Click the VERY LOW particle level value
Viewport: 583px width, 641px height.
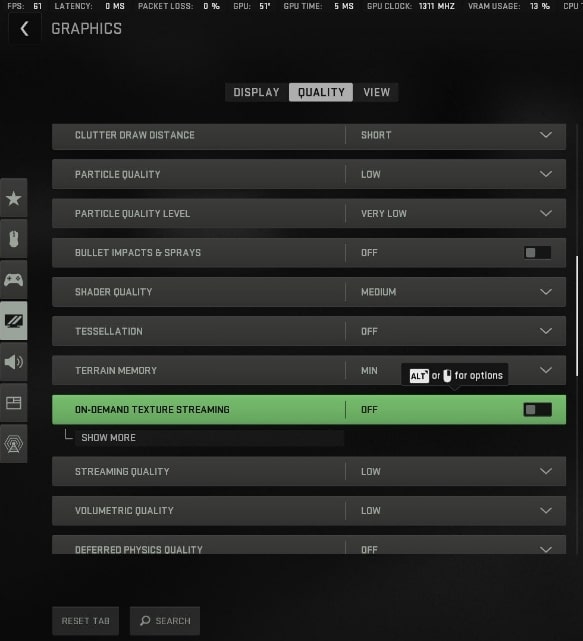pos(384,213)
